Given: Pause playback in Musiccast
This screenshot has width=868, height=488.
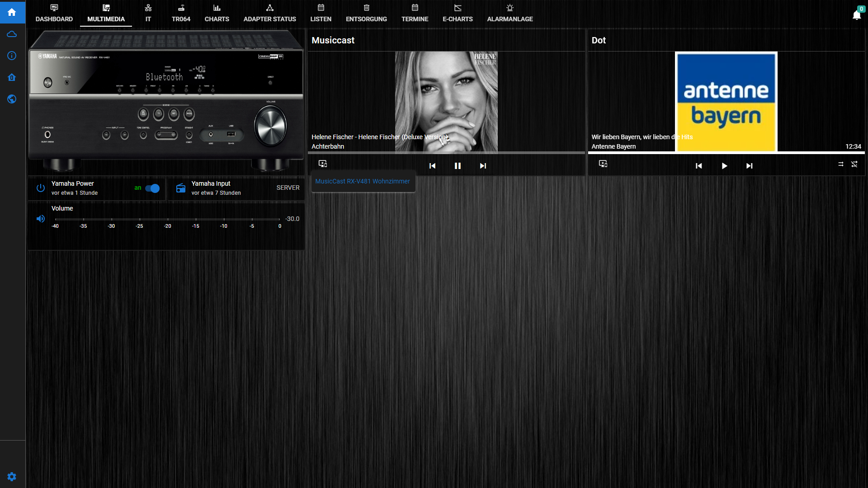Looking at the screenshot, I should 458,166.
